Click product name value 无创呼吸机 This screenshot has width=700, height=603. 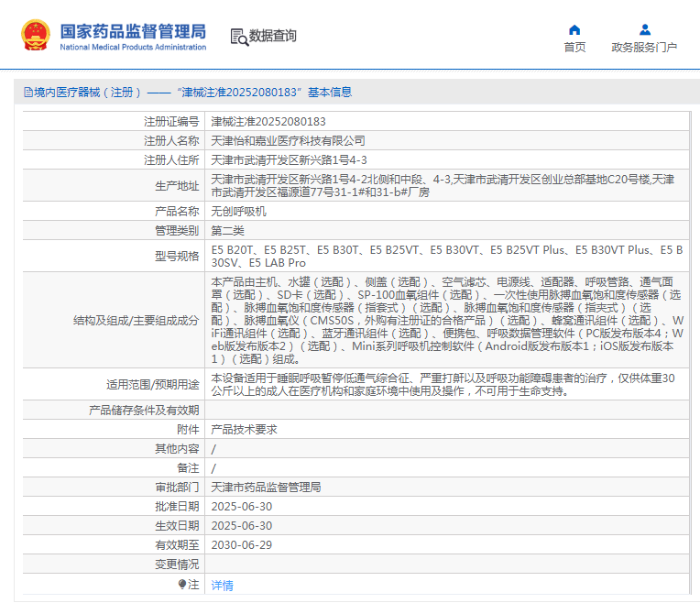click(238, 211)
